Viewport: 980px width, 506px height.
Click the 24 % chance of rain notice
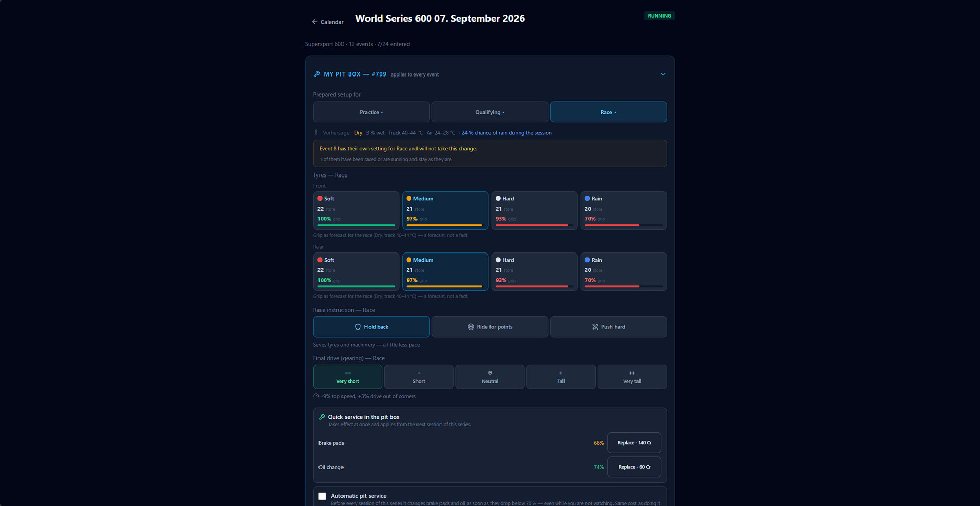pyautogui.click(x=506, y=133)
